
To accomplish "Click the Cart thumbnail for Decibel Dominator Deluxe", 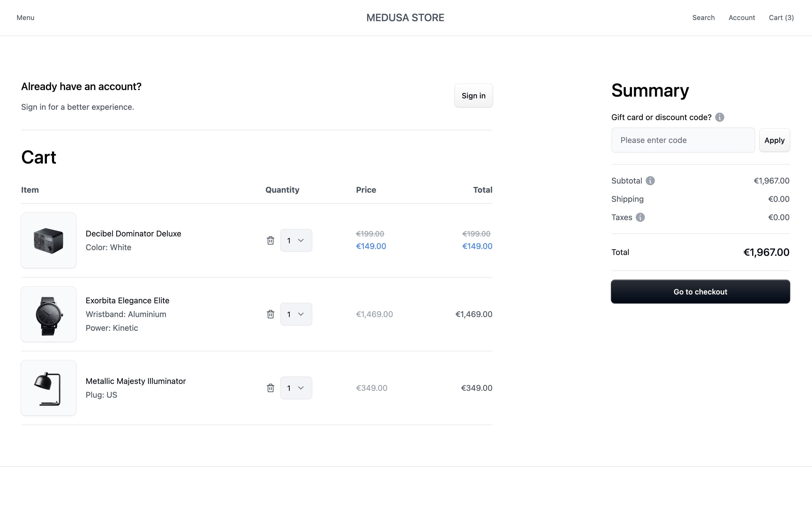I will click(49, 240).
